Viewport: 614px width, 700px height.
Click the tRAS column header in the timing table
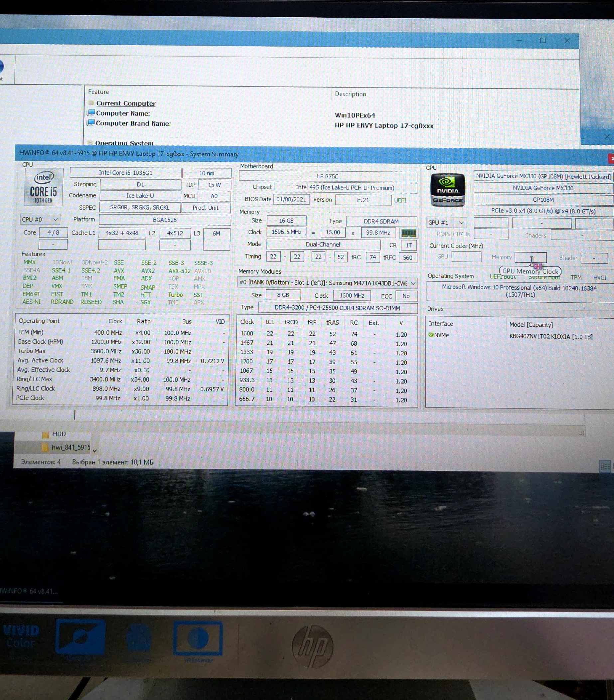point(332,322)
